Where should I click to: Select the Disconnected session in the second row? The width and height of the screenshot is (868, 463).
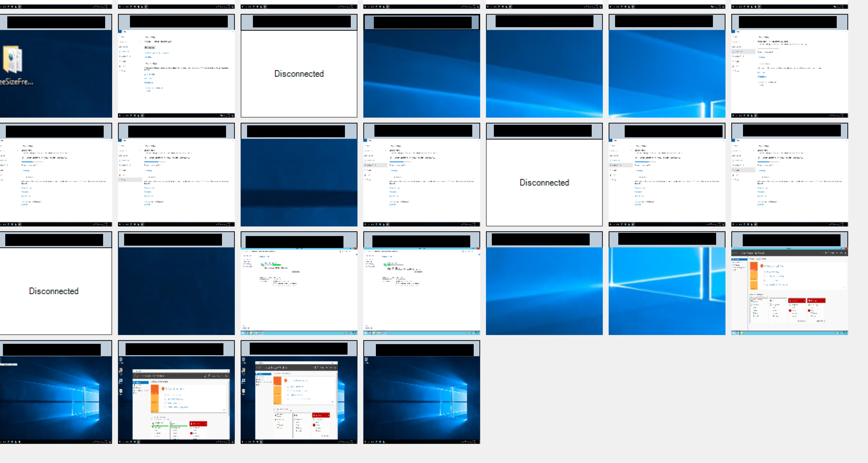point(544,182)
